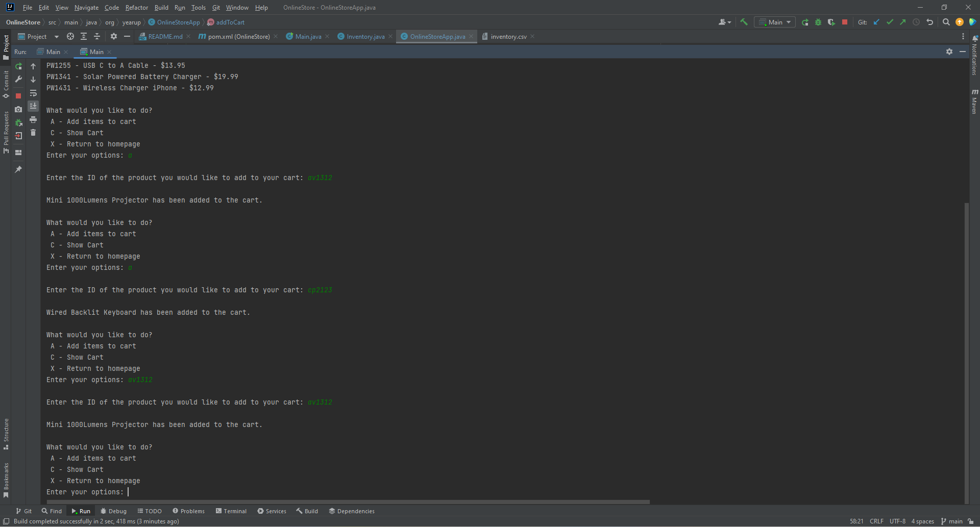
Task: Open Project panel gear options
Action: 114,36
